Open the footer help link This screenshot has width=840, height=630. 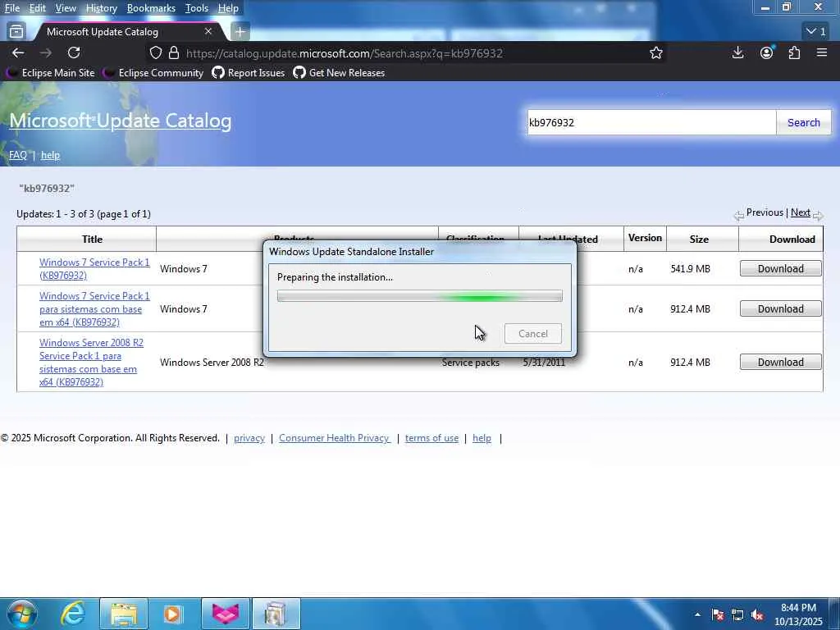pyautogui.click(x=482, y=438)
